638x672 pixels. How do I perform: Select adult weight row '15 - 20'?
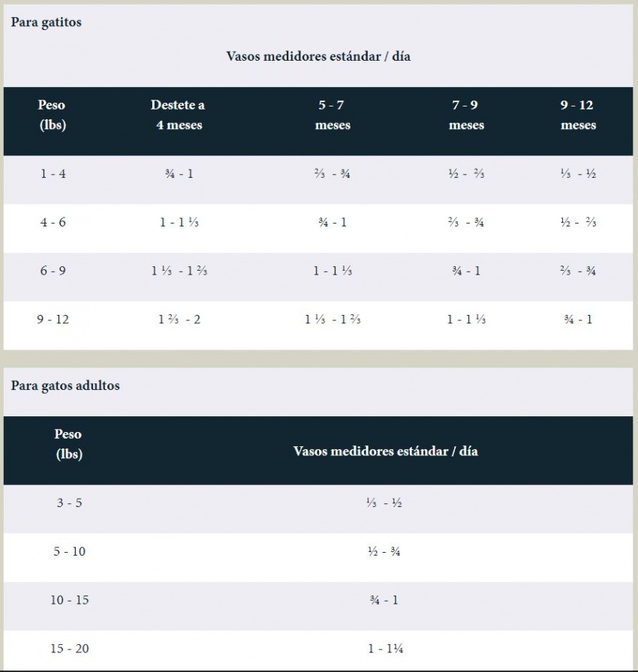[318, 650]
